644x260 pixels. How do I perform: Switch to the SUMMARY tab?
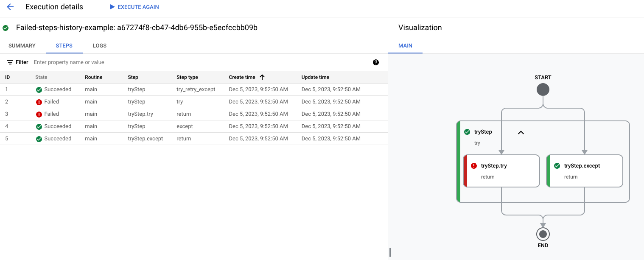tap(22, 45)
